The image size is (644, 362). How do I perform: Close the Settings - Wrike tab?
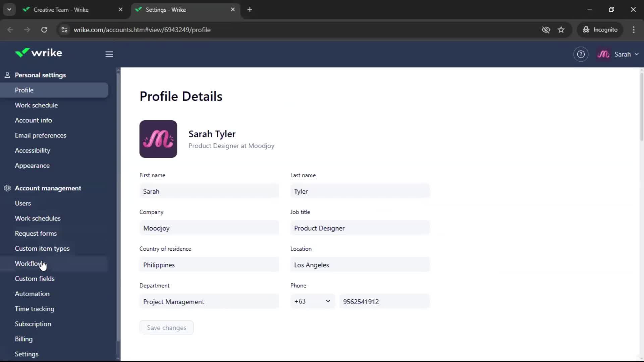click(233, 10)
